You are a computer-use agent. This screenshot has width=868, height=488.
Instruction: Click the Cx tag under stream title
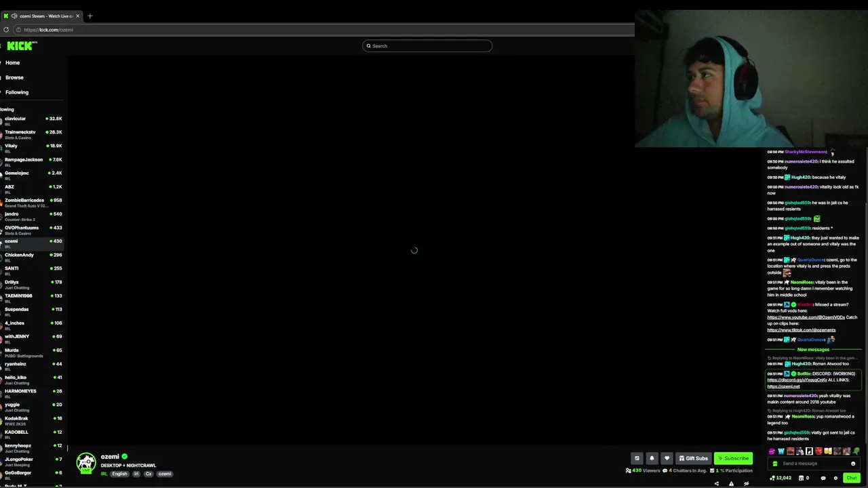tap(149, 474)
